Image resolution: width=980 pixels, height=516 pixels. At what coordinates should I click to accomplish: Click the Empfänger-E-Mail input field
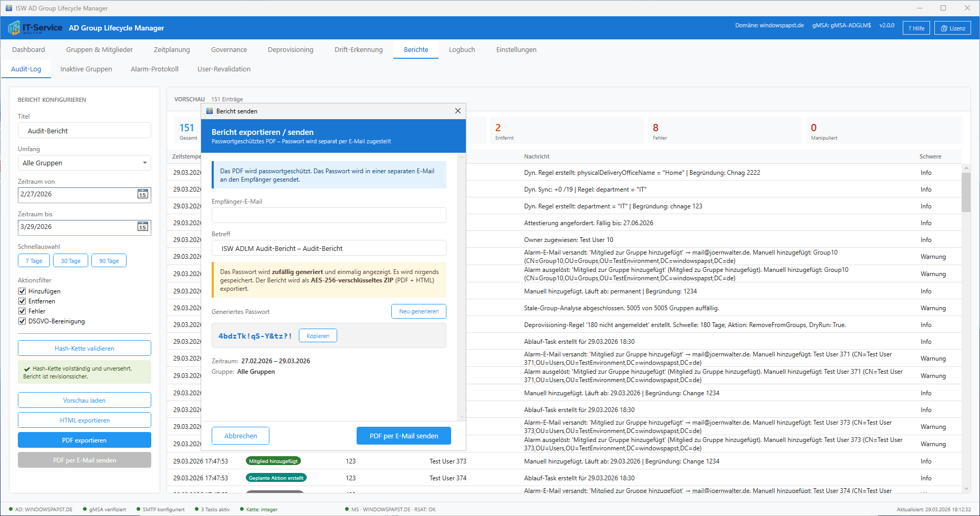pyautogui.click(x=329, y=215)
